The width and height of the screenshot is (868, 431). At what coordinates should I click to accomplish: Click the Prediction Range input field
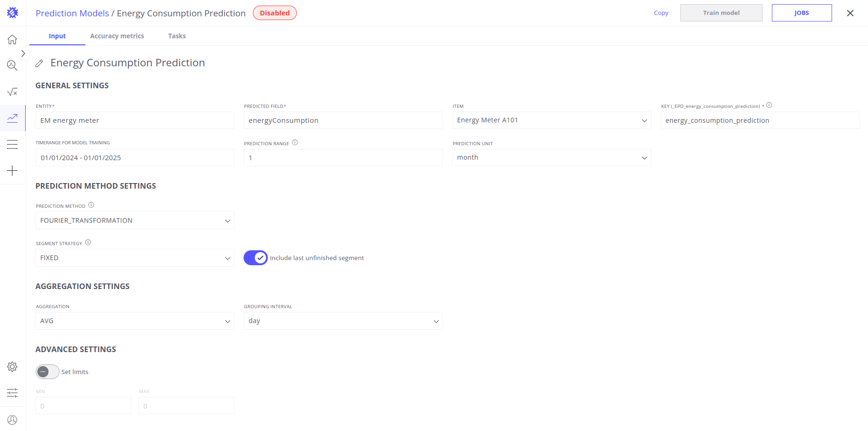pyautogui.click(x=343, y=158)
